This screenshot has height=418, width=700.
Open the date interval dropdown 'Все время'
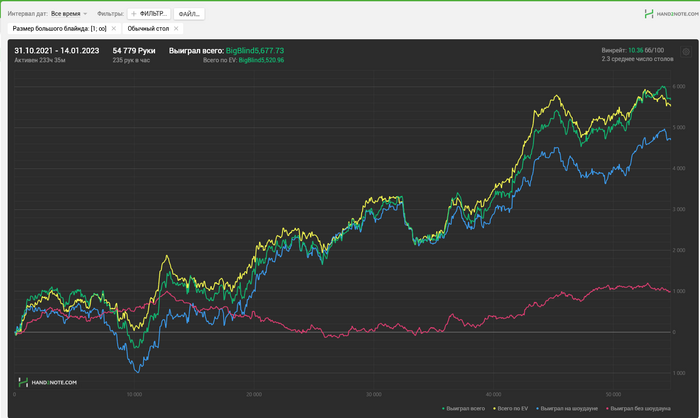(69, 14)
